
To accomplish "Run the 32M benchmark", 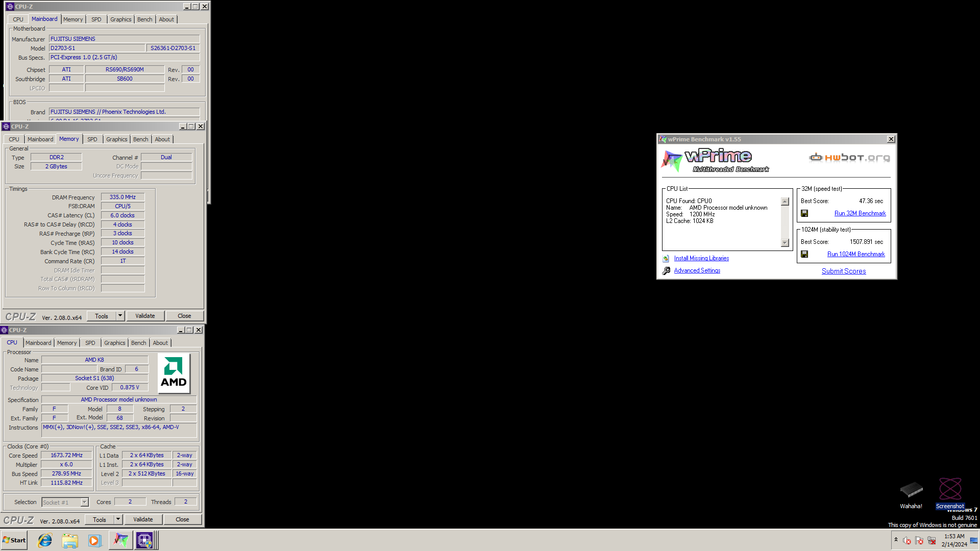I will click(860, 213).
